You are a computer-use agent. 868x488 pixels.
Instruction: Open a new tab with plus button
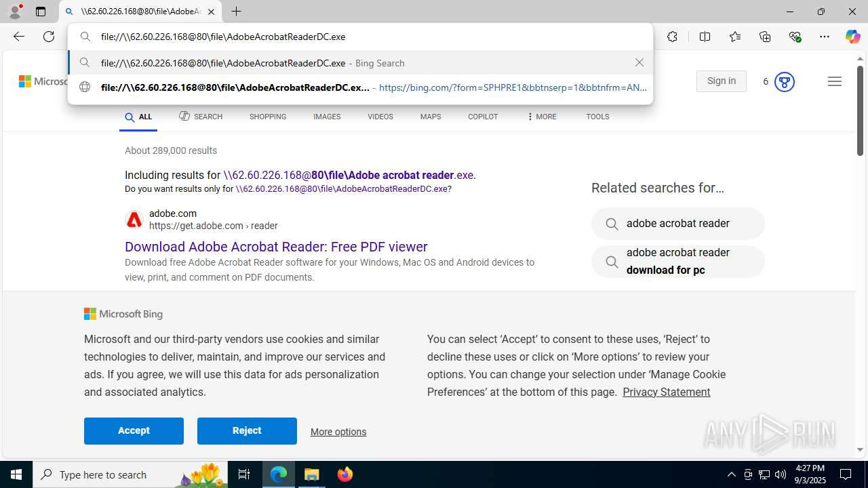point(236,12)
